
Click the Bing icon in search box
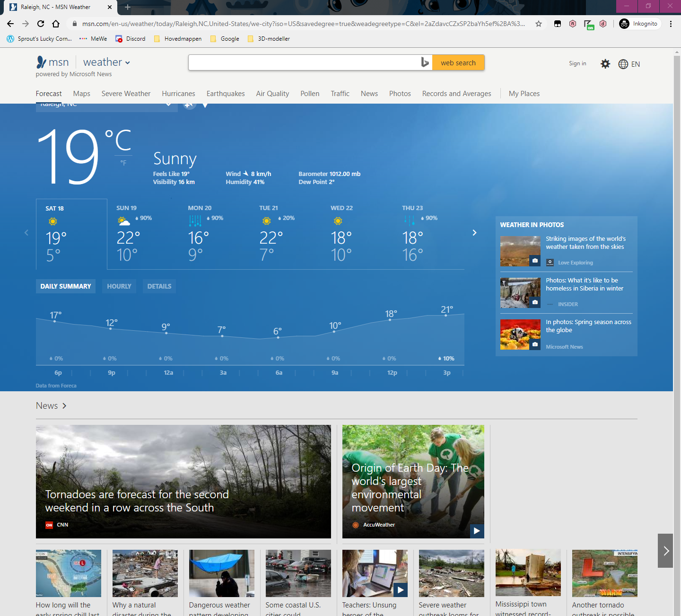425,62
